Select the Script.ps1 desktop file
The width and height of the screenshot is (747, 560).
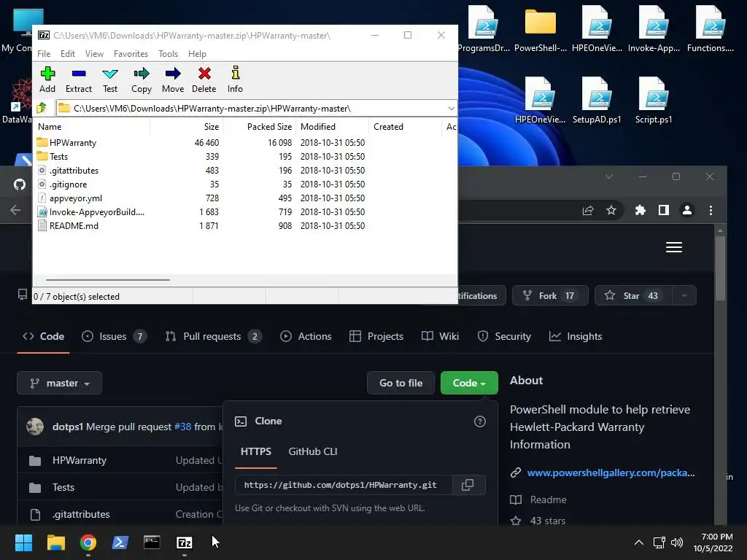pyautogui.click(x=654, y=101)
